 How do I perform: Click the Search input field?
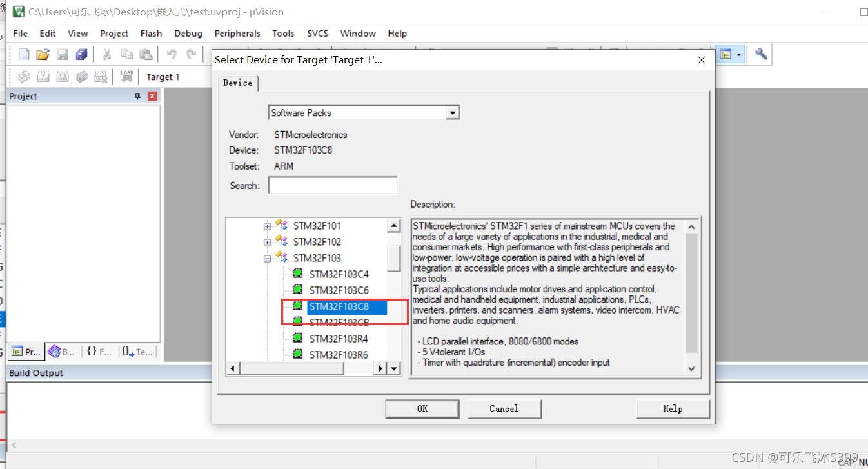pyautogui.click(x=333, y=186)
